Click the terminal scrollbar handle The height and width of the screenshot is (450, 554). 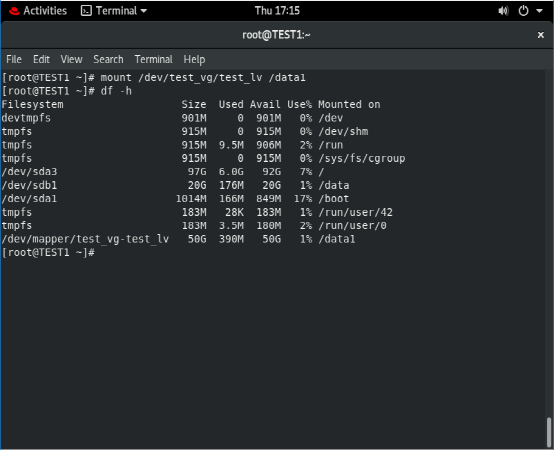click(x=549, y=432)
